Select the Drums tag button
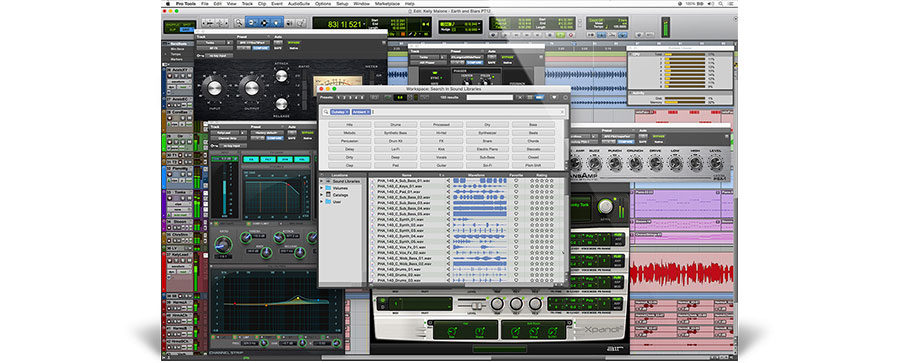The height and width of the screenshot is (363, 900). 396,125
